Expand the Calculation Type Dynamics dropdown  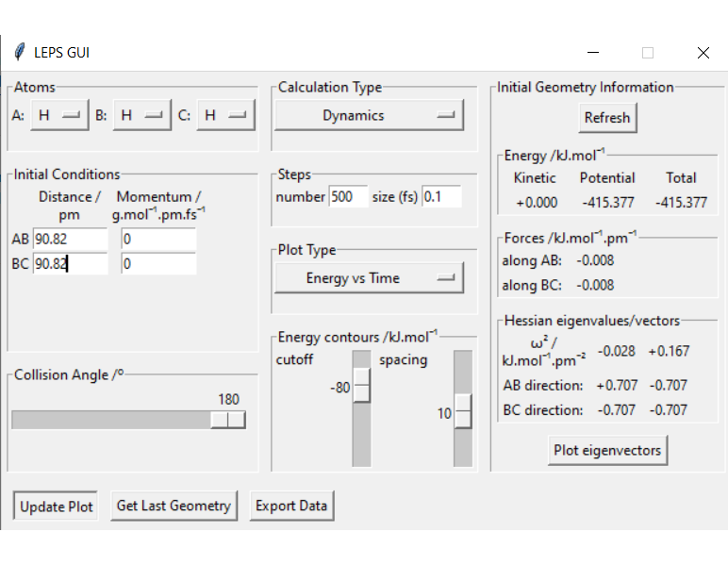coord(367,115)
